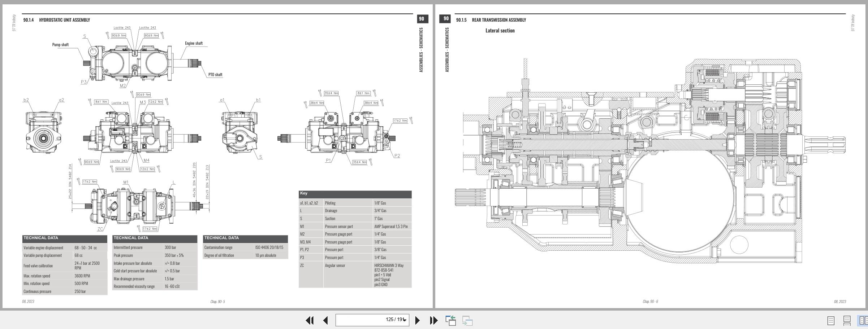The height and width of the screenshot is (329, 868).
Task: Click 'HIRSCHMANN 3 Way' text
Action: tap(389, 266)
